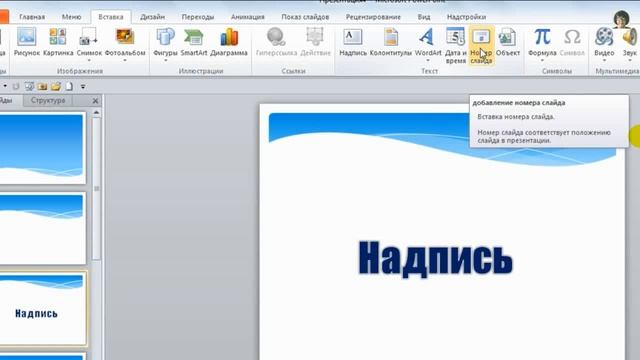The image size is (640, 360).
Task: Switch to the Показ слайдов tab
Action: coord(305,17)
